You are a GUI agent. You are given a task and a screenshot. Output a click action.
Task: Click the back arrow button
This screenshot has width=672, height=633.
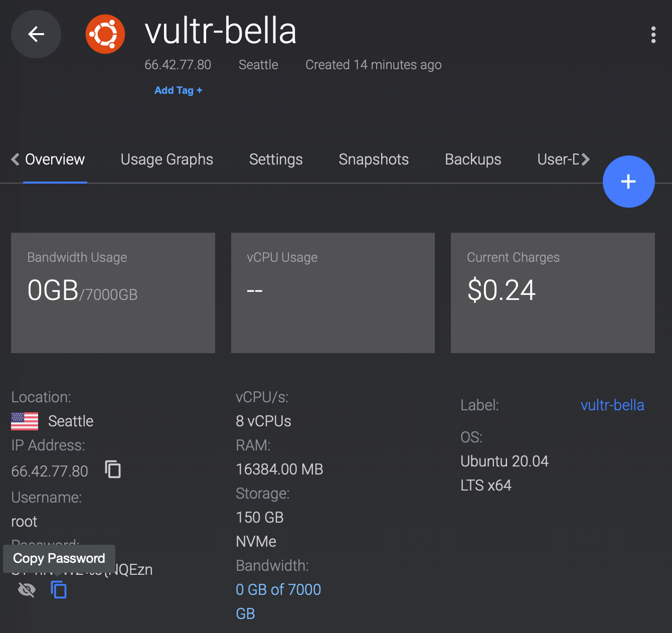pos(36,34)
